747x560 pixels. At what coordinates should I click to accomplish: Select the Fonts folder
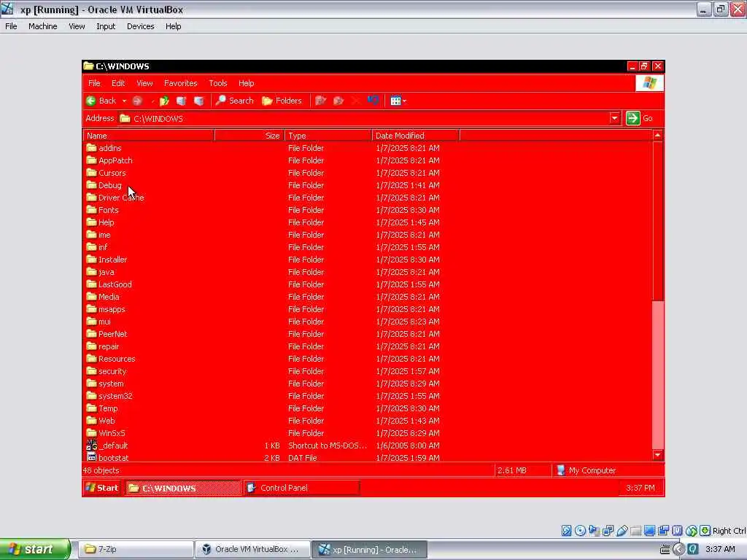103,210
